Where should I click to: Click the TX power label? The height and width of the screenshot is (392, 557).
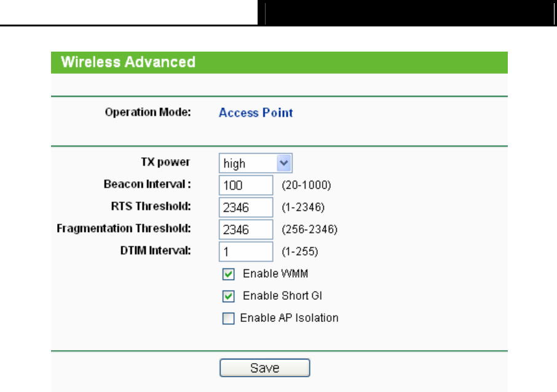coord(165,162)
